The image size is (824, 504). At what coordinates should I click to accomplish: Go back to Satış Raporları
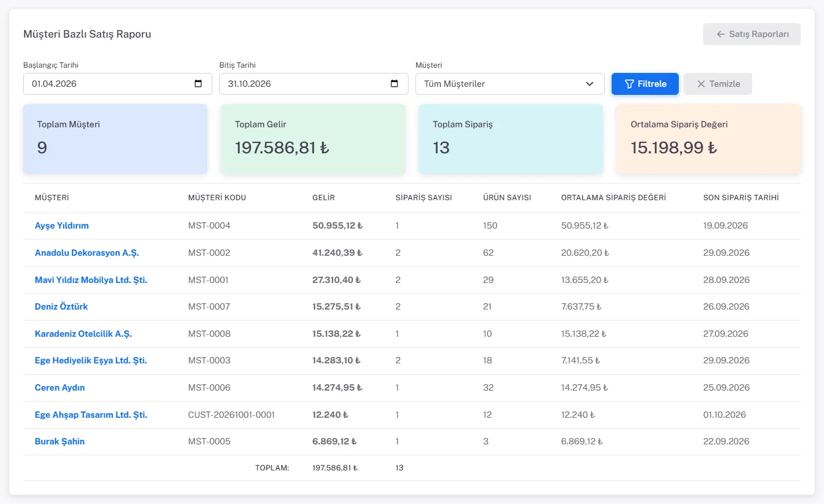(752, 34)
